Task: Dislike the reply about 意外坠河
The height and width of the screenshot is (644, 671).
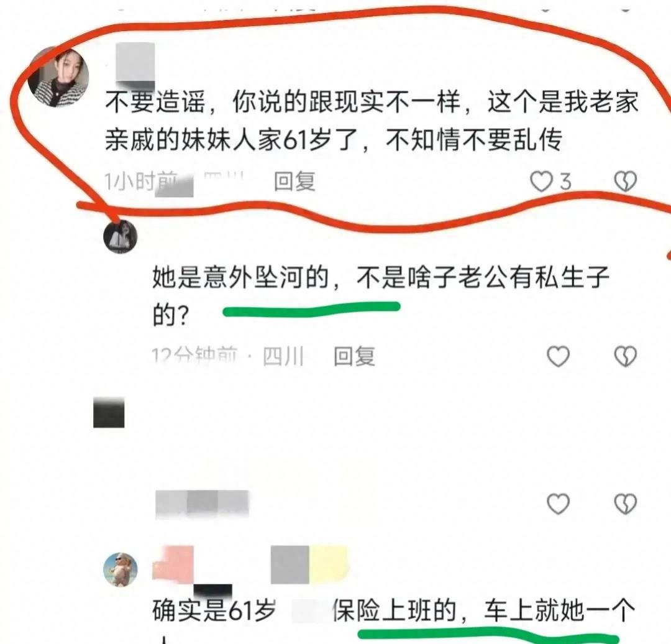Action: (626, 356)
